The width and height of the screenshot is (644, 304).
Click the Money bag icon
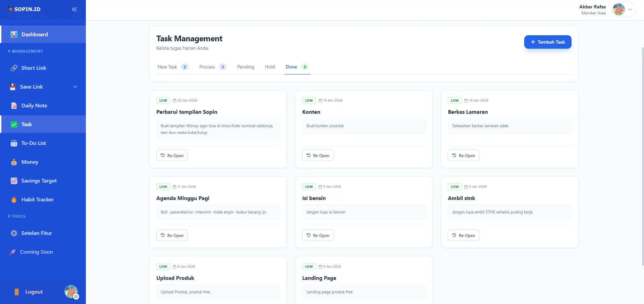[x=14, y=162]
